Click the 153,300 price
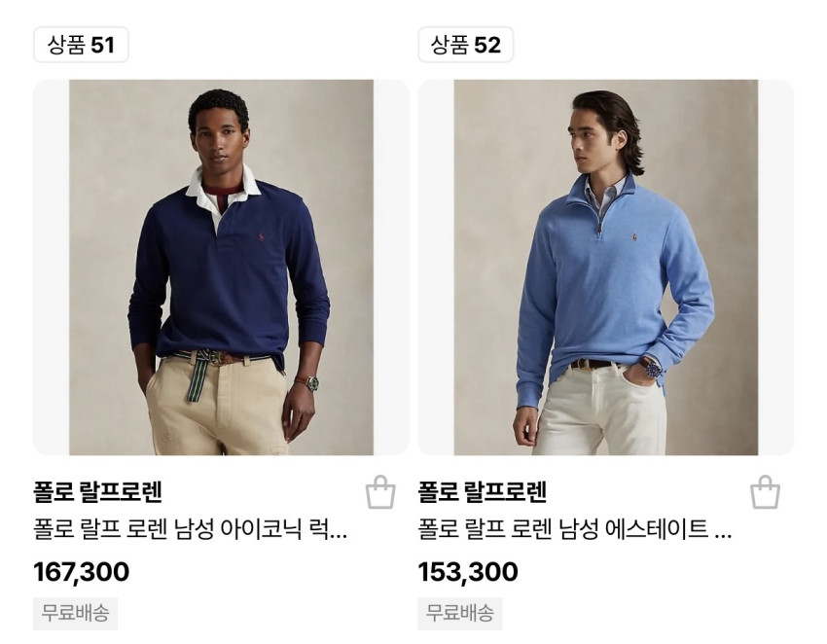Viewport: 827px width, 644px height. [x=468, y=572]
